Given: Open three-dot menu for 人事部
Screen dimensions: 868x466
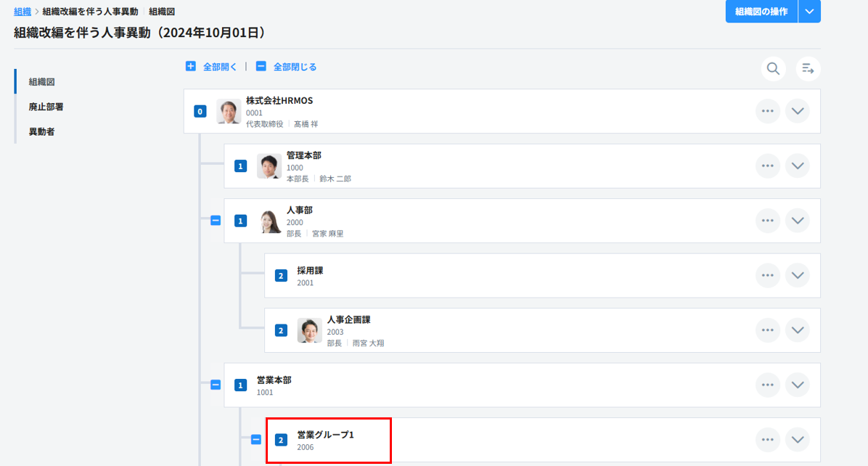Looking at the screenshot, I should (768, 221).
